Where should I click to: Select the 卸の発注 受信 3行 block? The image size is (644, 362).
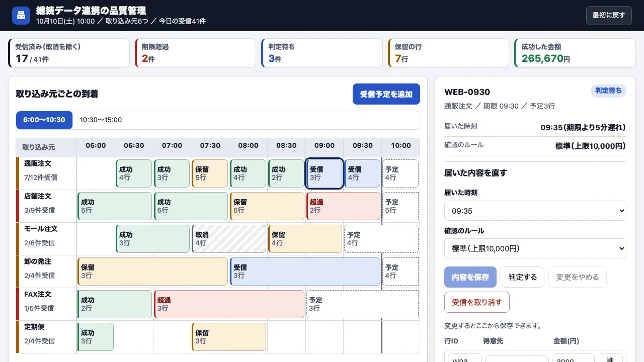click(305, 271)
